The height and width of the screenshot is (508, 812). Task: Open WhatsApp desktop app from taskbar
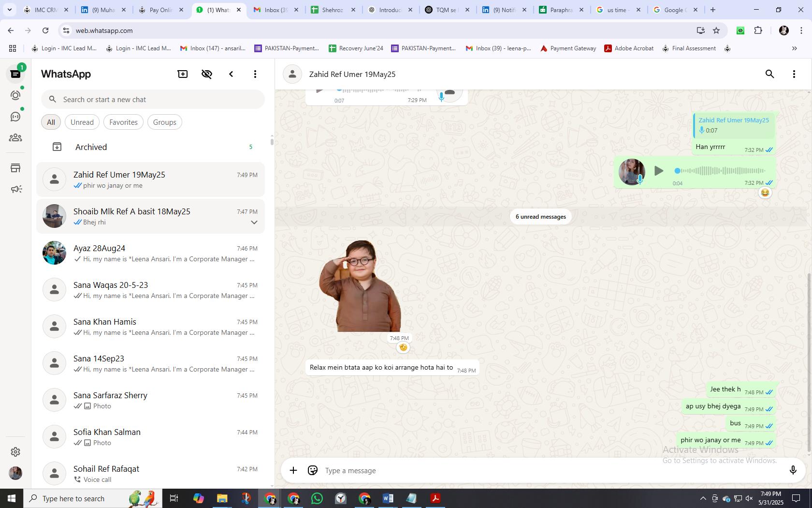tap(317, 498)
